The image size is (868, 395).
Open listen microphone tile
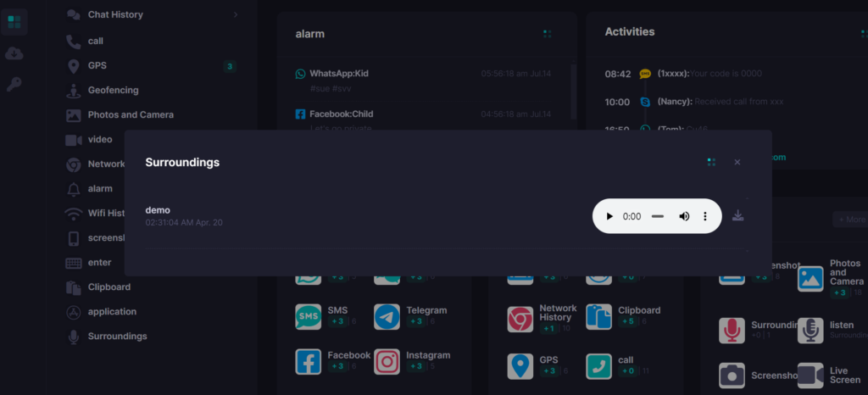[x=810, y=331]
